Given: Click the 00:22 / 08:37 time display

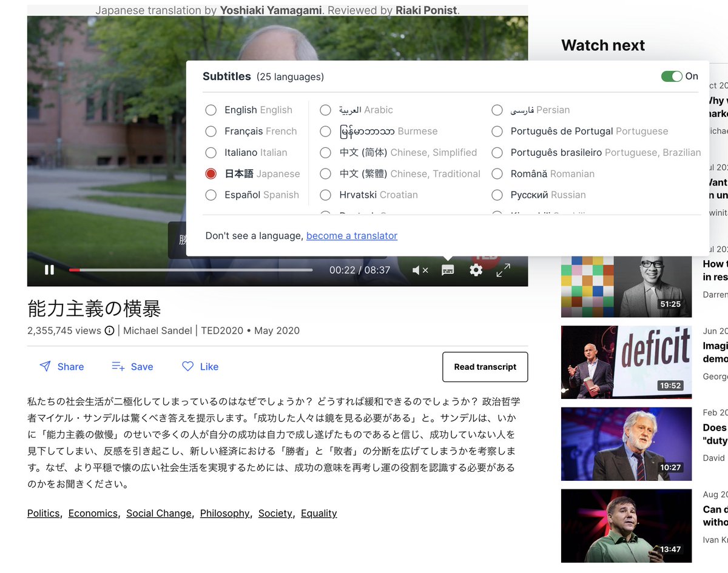Looking at the screenshot, I should 360,270.
